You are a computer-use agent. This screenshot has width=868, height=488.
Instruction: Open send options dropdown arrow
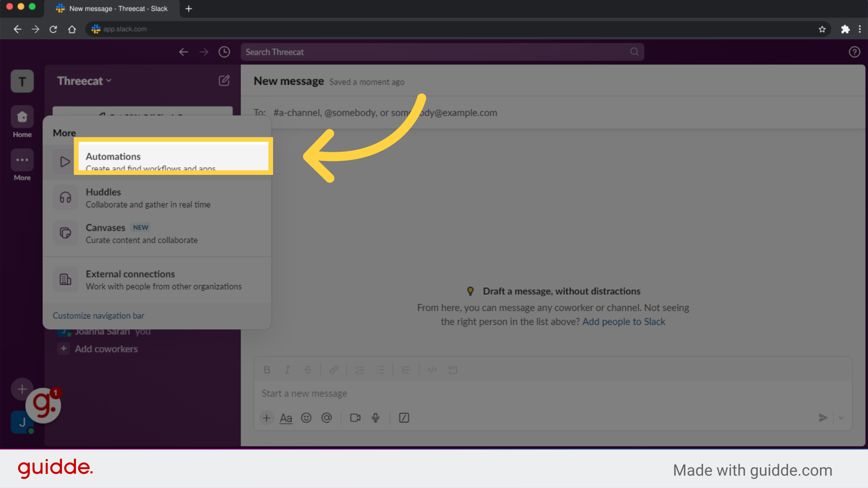841,418
